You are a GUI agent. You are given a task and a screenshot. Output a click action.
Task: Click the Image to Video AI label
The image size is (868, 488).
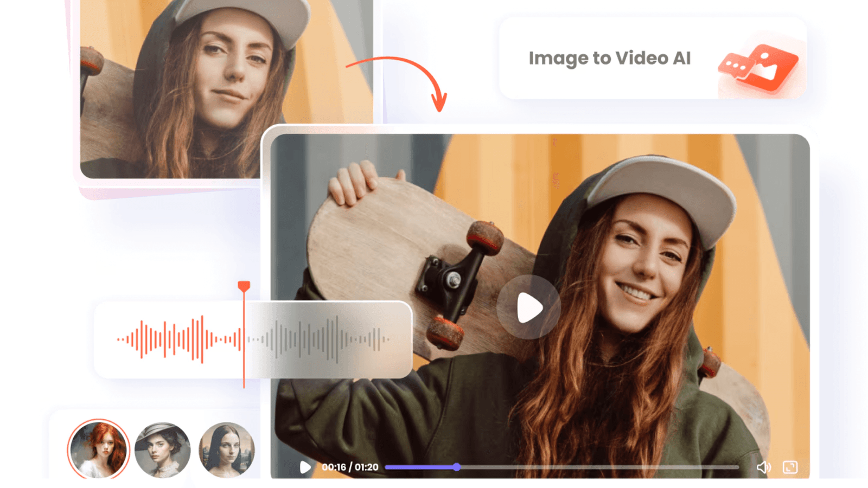(609, 58)
